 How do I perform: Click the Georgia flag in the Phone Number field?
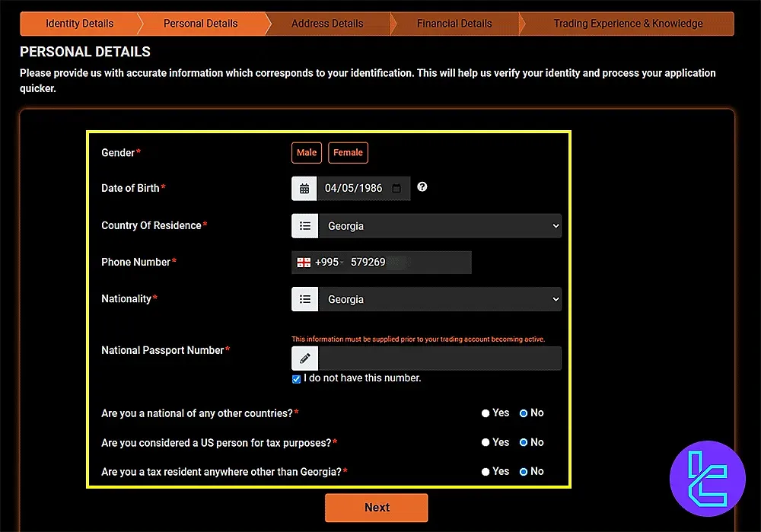tap(303, 263)
